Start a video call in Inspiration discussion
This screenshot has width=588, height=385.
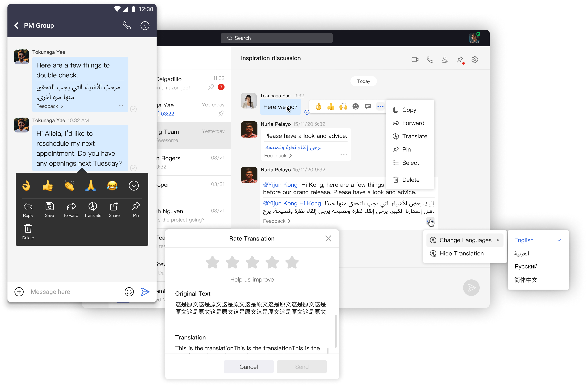tap(415, 60)
